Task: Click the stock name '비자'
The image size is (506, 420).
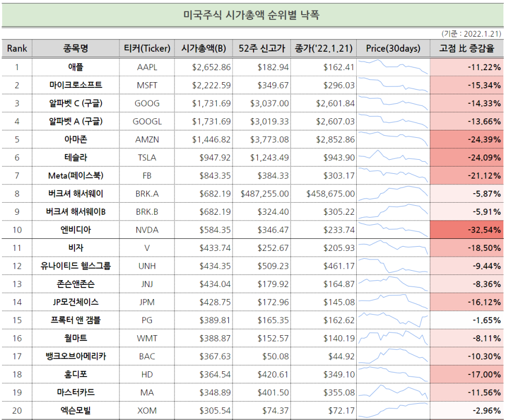Action: tap(75, 248)
